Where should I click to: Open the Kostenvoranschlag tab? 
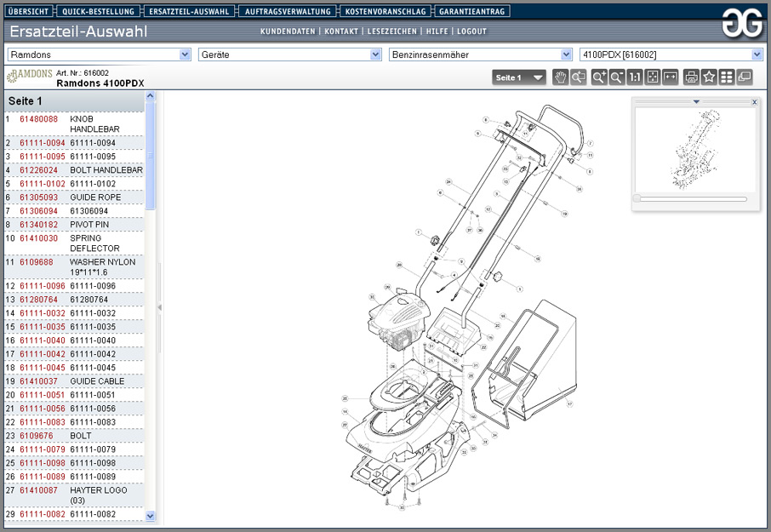pyautogui.click(x=385, y=11)
